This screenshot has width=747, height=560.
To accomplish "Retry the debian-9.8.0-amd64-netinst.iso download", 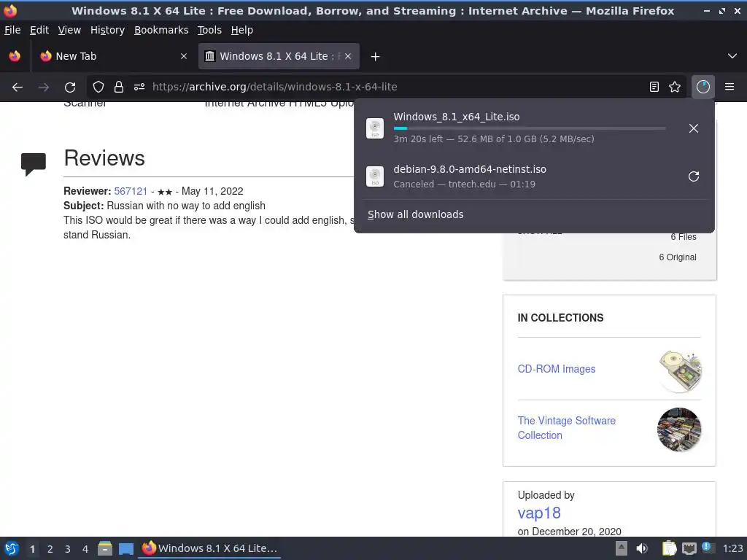I will [694, 176].
